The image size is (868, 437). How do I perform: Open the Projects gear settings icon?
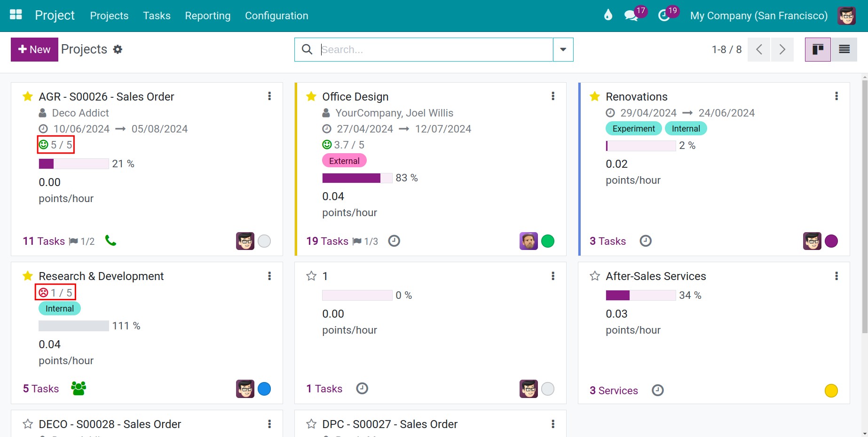[x=118, y=49]
